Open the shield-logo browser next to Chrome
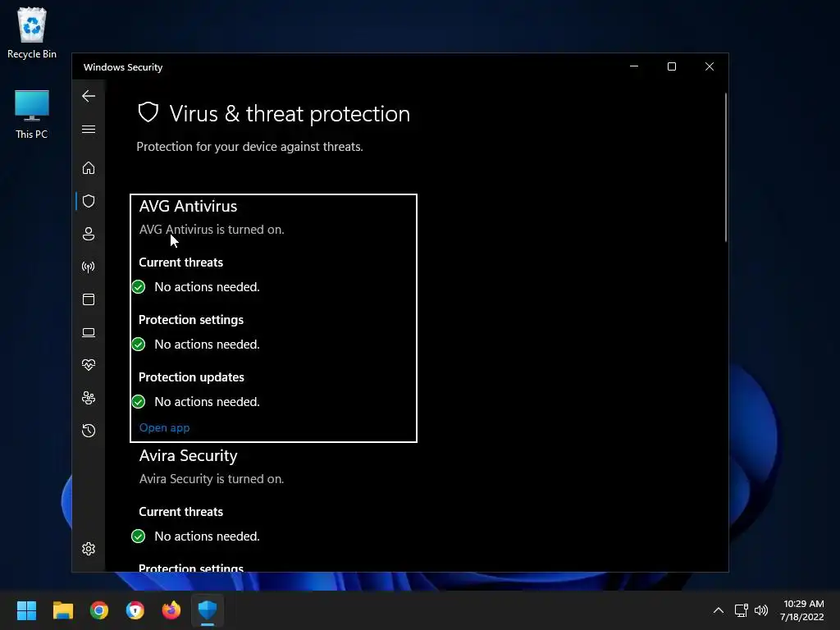 pyautogui.click(x=135, y=610)
